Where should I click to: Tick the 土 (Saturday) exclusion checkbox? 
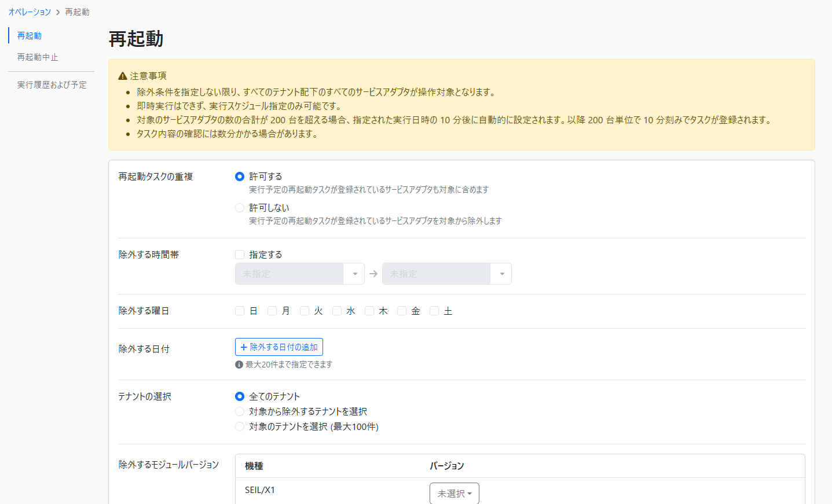click(x=434, y=311)
